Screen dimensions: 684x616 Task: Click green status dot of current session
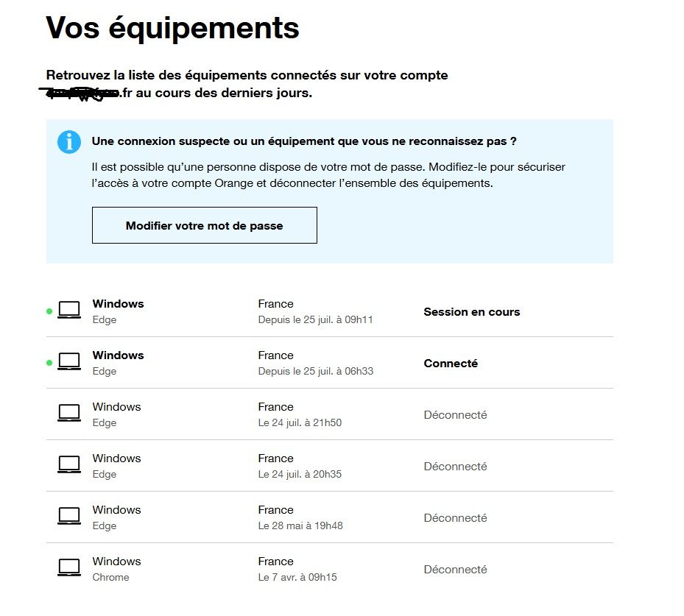coord(49,311)
